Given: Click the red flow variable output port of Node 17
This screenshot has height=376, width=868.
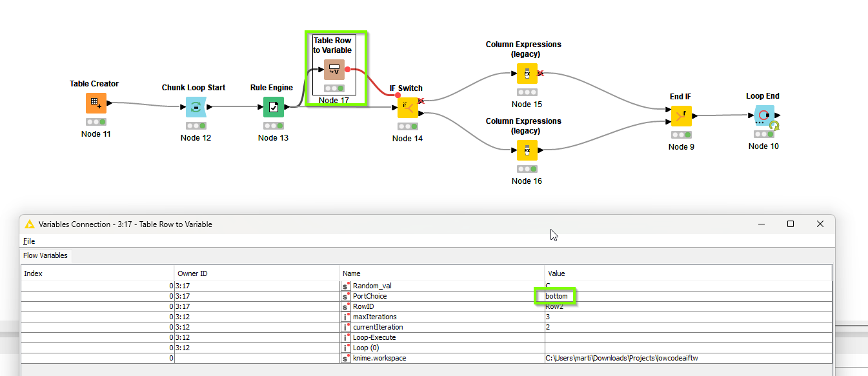Looking at the screenshot, I should point(348,69).
